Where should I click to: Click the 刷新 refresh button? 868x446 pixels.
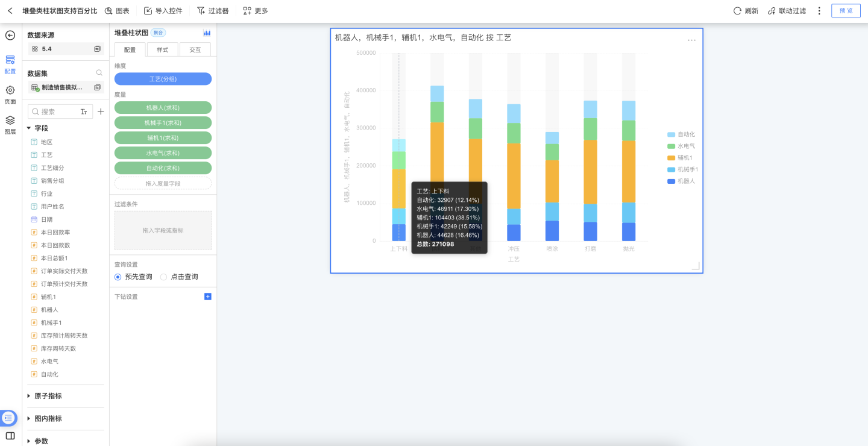(x=746, y=11)
